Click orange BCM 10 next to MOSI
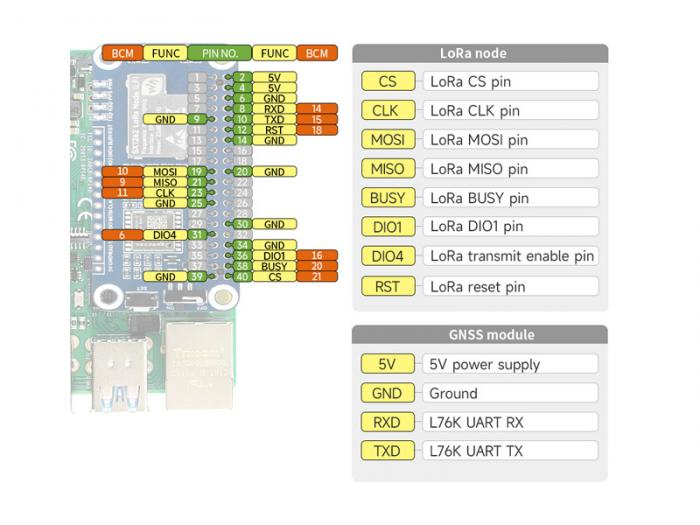Screen dimensions: 700x525 coord(122,171)
